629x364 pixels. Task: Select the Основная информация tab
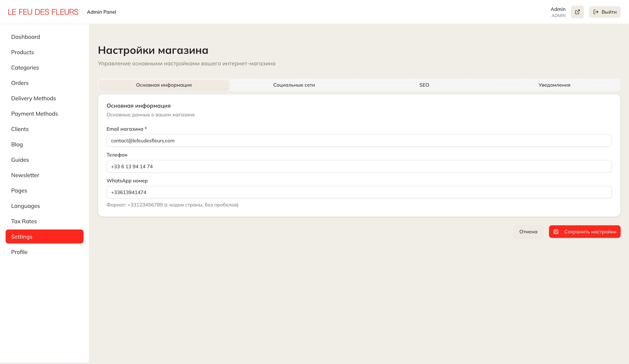[x=164, y=85]
